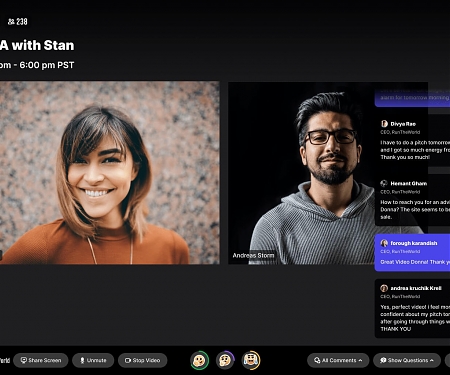450x375 pixels.
Task: Click forough karandish's avatar
Action: 384,243
